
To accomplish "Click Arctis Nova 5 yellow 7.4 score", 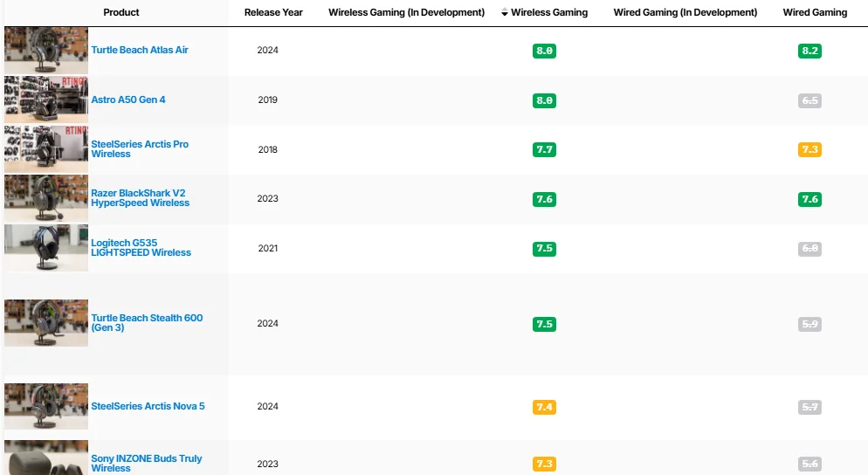I will click(544, 408).
